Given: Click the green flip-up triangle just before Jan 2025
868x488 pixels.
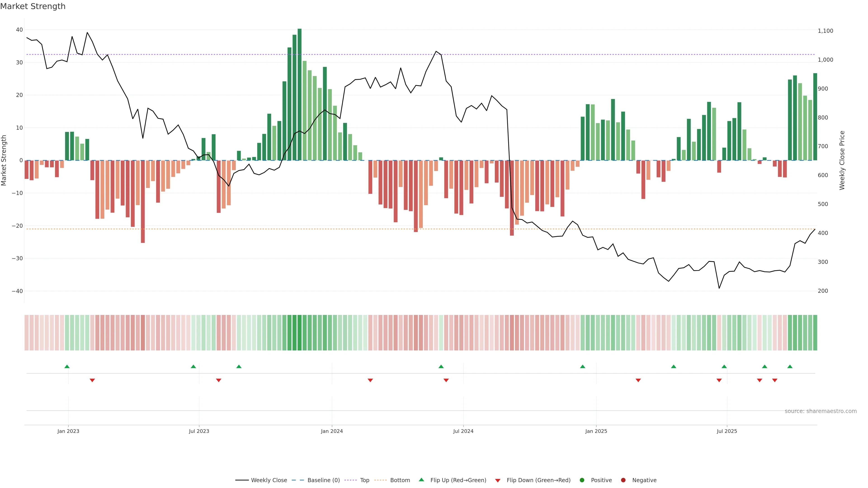Looking at the screenshot, I should click(x=583, y=366).
